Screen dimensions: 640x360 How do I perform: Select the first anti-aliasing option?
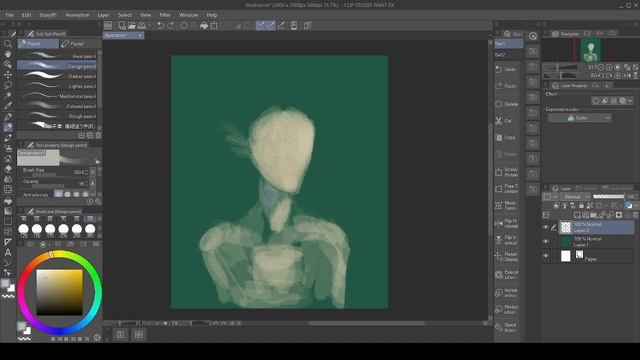[x=59, y=194]
